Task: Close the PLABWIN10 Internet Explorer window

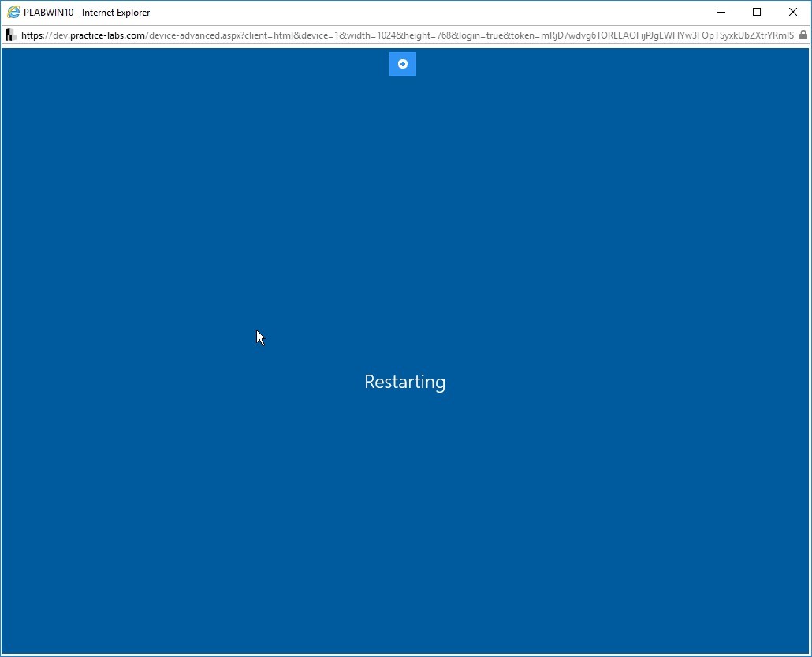Action: (x=792, y=12)
